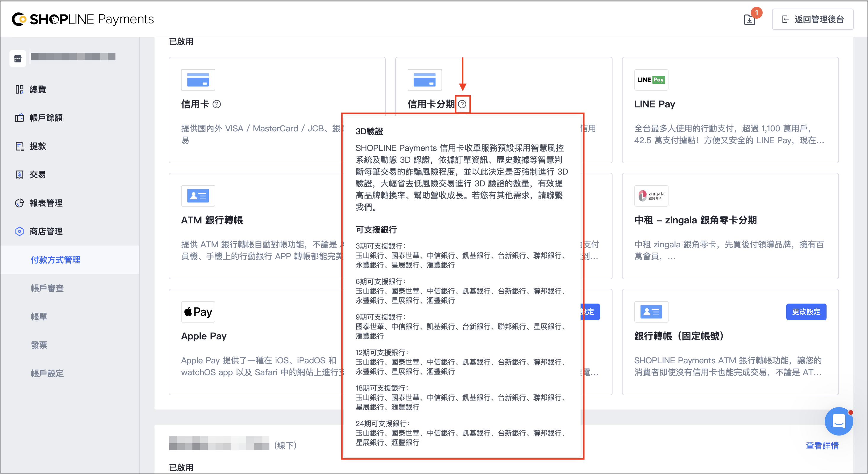This screenshot has height=474, width=868.
Task: Click the 信用卡 card title
Action: coord(195,104)
